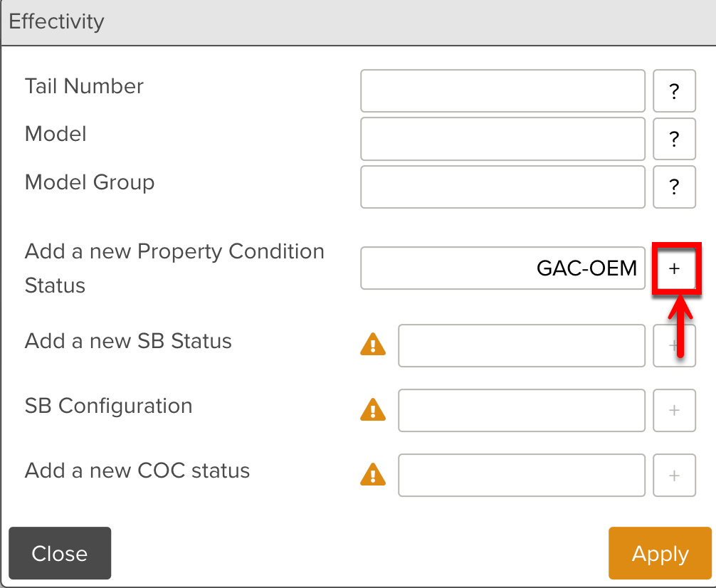Close the Effectivity dialog
This screenshot has height=588, width=716.
pos(60,553)
